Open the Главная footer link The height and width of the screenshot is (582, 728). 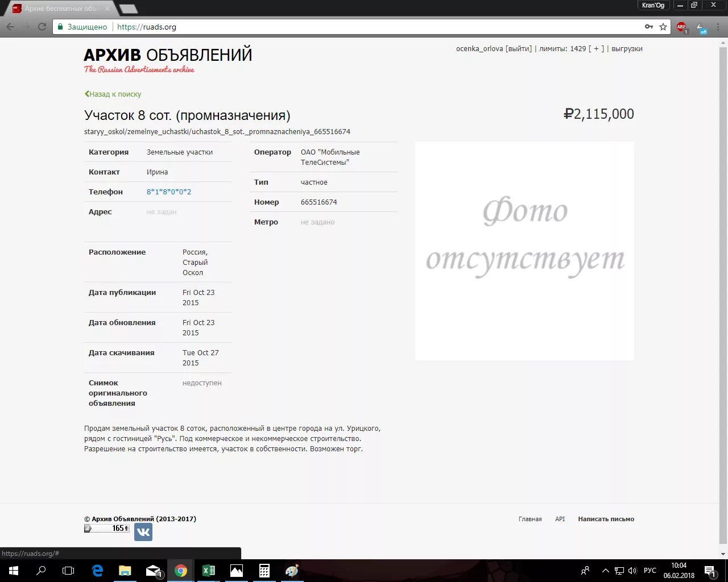click(x=530, y=519)
